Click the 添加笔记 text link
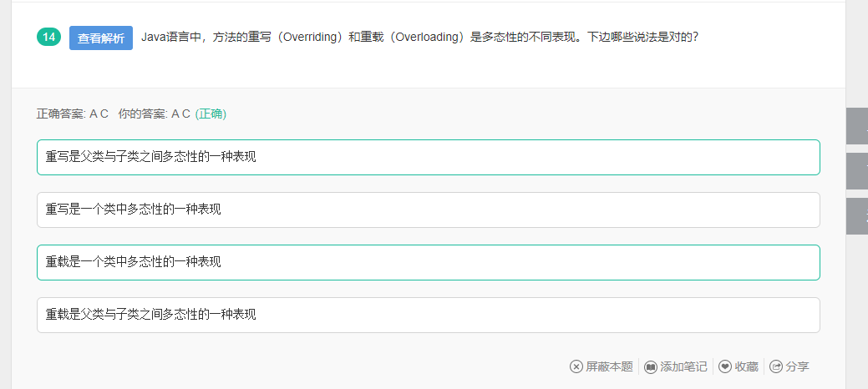 pyautogui.click(x=683, y=366)
